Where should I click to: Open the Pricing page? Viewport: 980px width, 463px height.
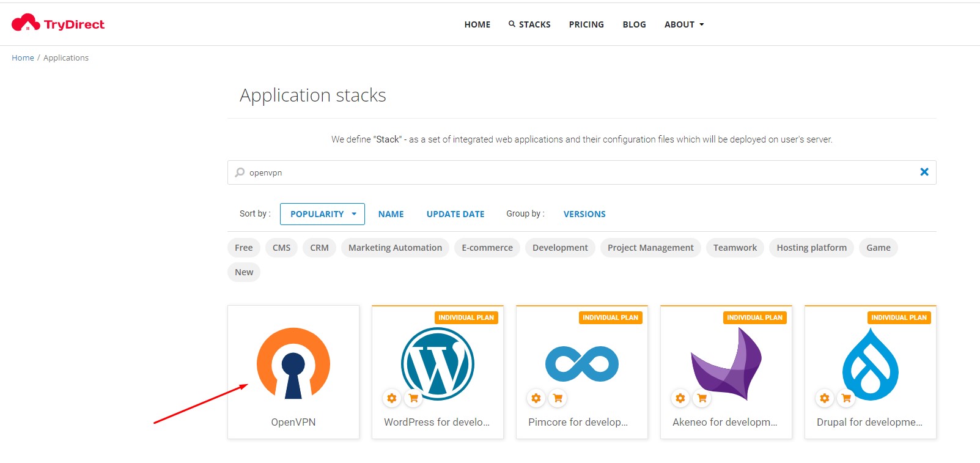click(586, 24)
